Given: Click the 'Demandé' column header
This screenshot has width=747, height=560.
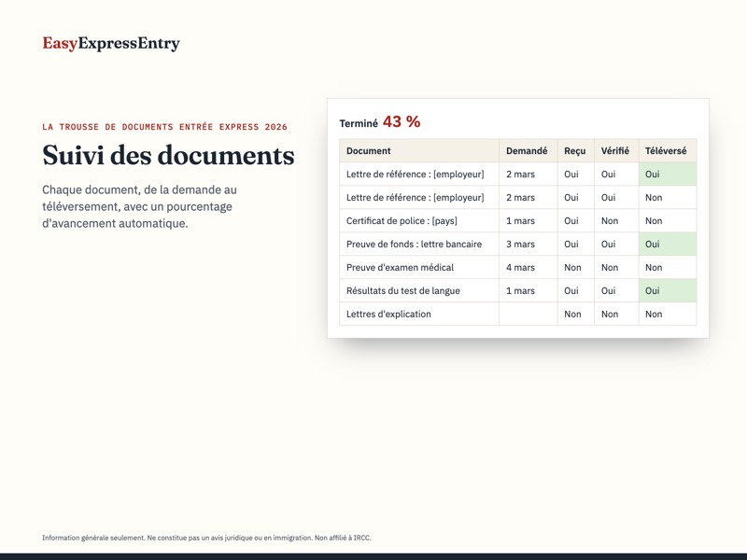Looking at the screenshot, I should (x=529, y=150).
